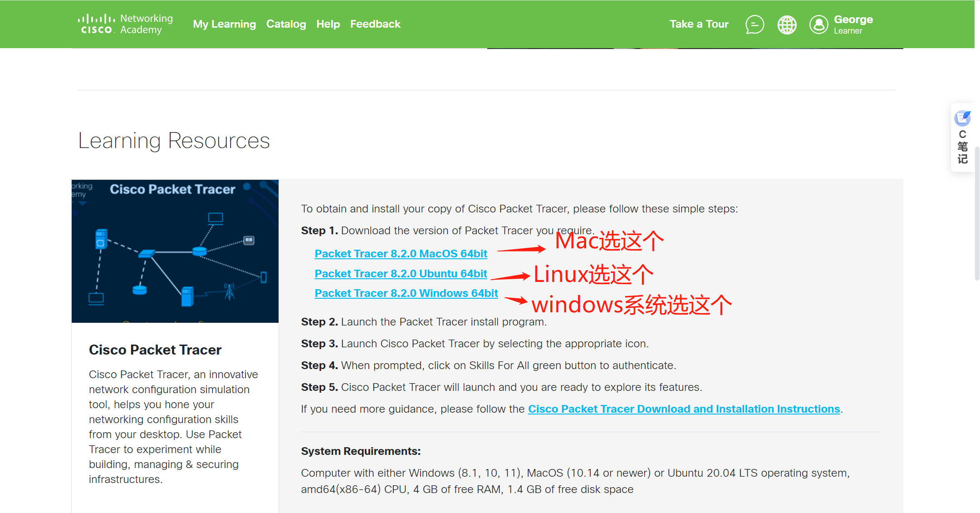The height and width of the screenshot is (513, 980).
Task: Download Packet Tracer 8.2.0 Ubuntu 64bit
Action: [401, 274]
